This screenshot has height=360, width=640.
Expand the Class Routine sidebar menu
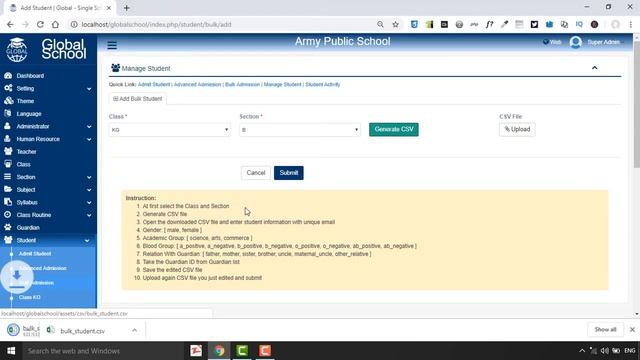[x=48, y=215]
